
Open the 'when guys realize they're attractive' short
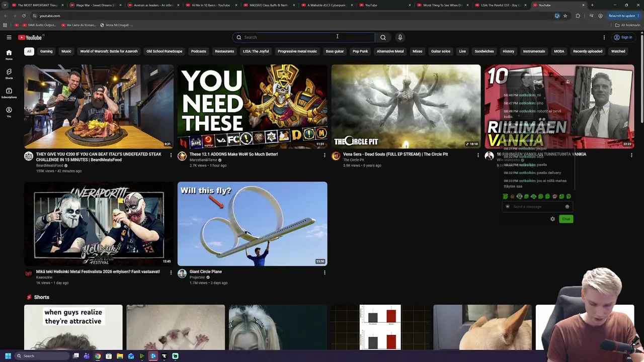pos(73,327)
